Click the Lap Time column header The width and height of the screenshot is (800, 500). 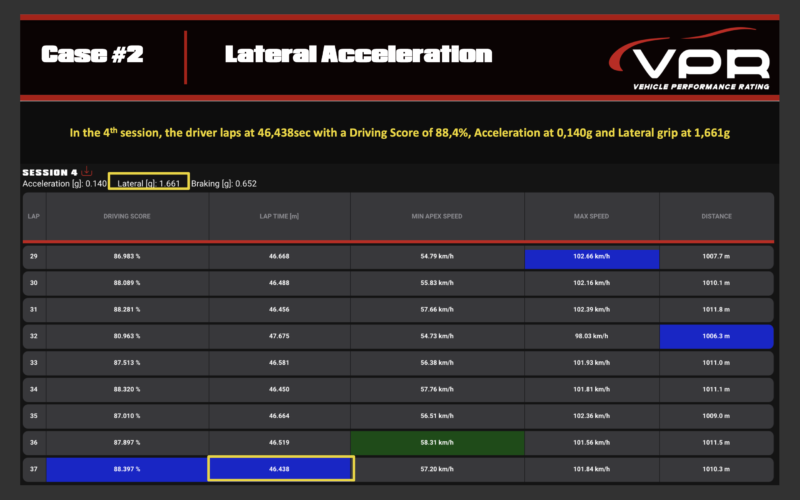[279, 216]
